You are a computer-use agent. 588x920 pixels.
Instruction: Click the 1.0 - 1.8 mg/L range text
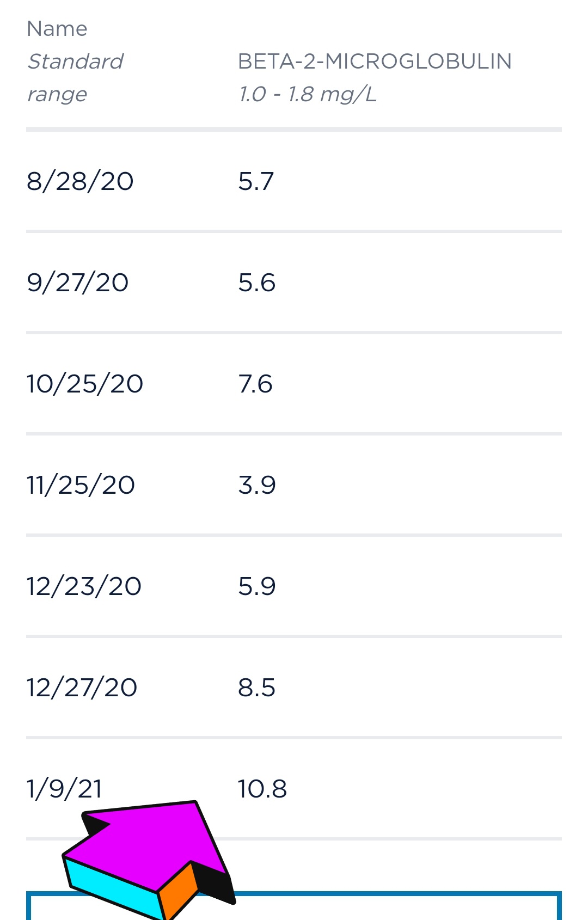pos(308,94)
